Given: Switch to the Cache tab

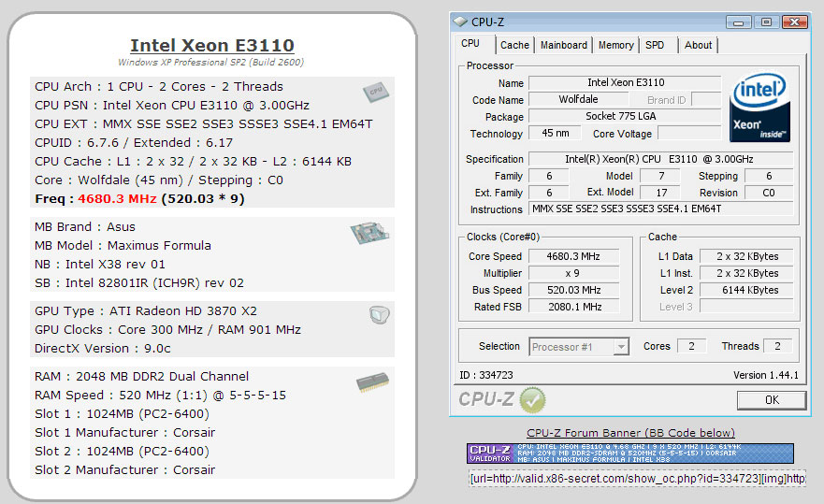Looking at the screenshot, I should point(514,45).
